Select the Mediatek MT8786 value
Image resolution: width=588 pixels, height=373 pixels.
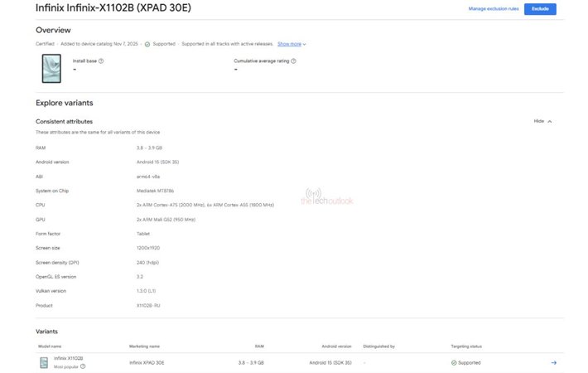coord(155,191)
